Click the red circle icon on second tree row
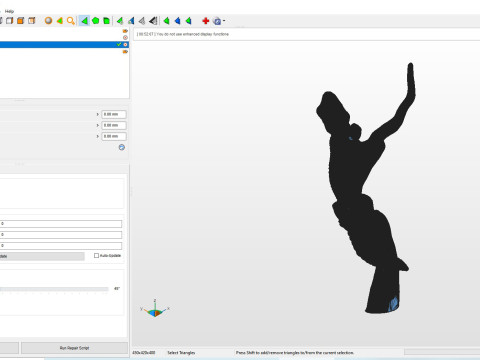Viewport: 480px width, 360px height. (125, 38)
